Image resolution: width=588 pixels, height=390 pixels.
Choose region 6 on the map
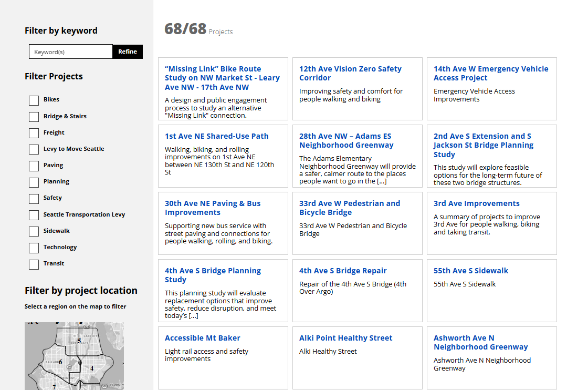pos(60,362)
